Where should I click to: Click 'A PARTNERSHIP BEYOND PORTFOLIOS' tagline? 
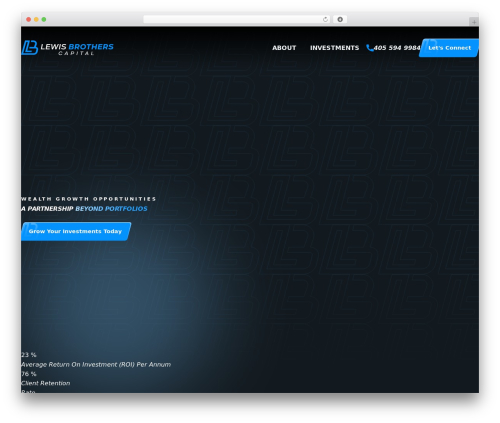tap(84, 209)
